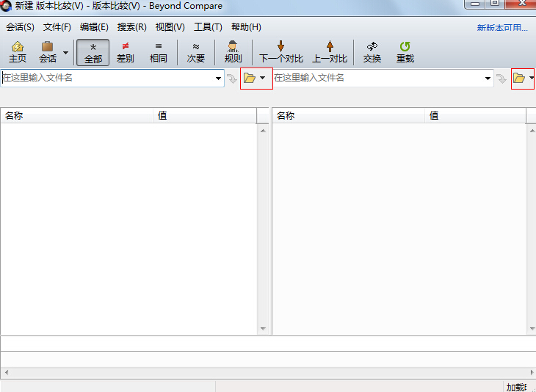
Task: Open the left folder icon's dropdown arrow
Action: 263,78
